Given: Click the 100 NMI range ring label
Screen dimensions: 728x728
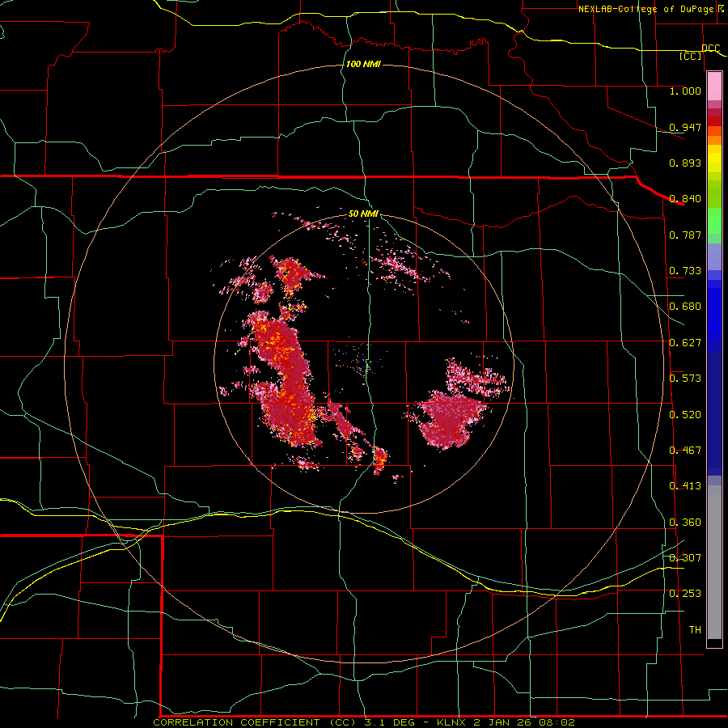Looking at the screenshot, I should pyautogui.click(x=363, y=64).
